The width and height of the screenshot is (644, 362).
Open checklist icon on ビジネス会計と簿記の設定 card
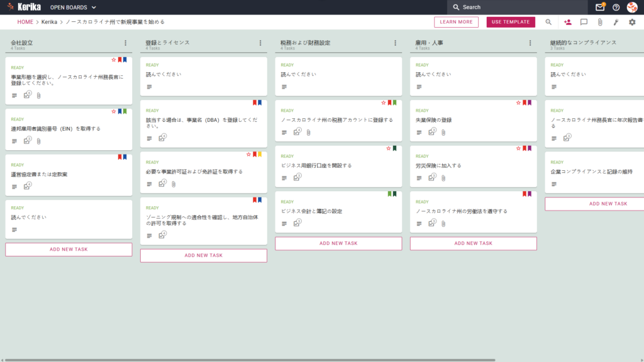297,223
